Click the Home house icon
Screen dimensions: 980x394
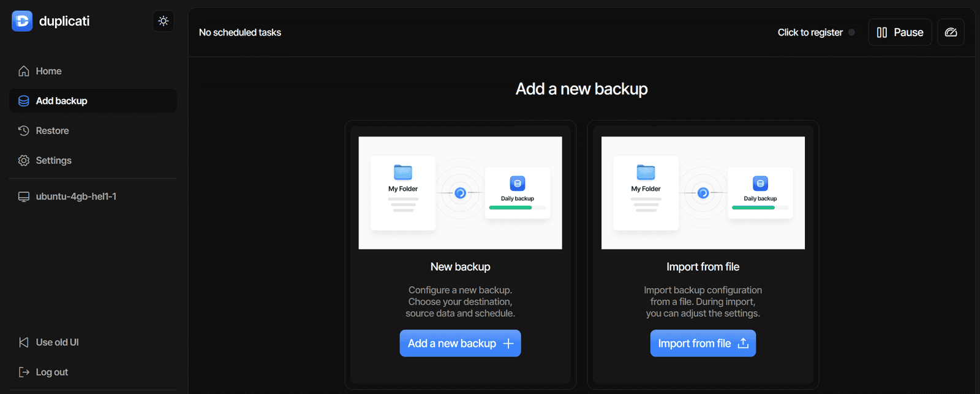24,71
